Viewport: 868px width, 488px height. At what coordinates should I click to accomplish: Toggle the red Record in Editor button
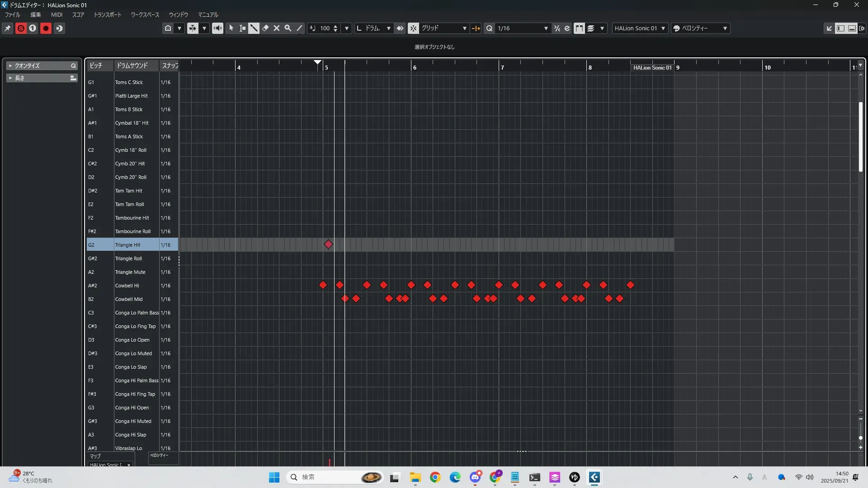coord(46,28)
